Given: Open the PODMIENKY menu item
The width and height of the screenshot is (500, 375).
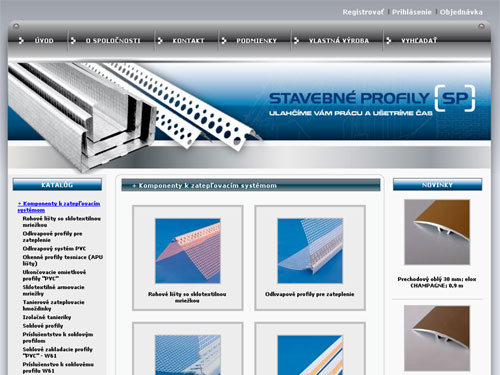Looking at the screenshot, I should pos(257,41).
